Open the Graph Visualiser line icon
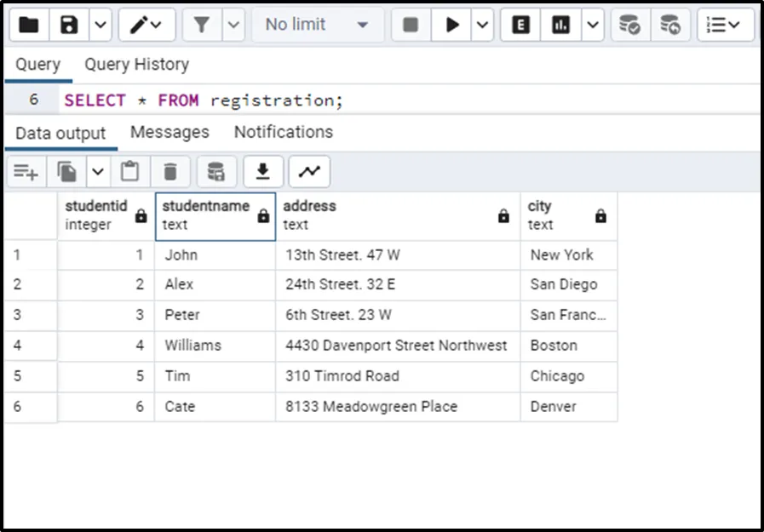Viewport: 764px width, 532px height. [x=309, y=172]
